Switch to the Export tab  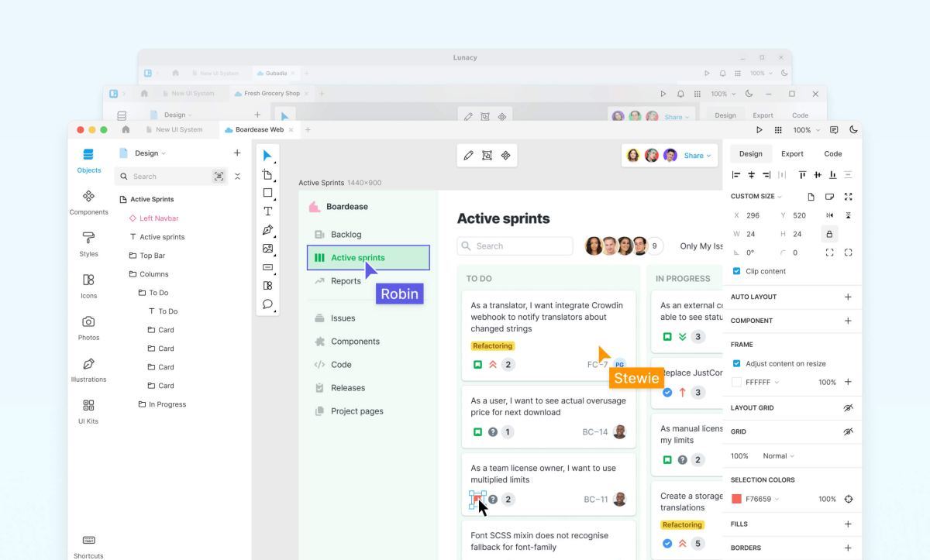pyautogui.click(x=792, y=153)
